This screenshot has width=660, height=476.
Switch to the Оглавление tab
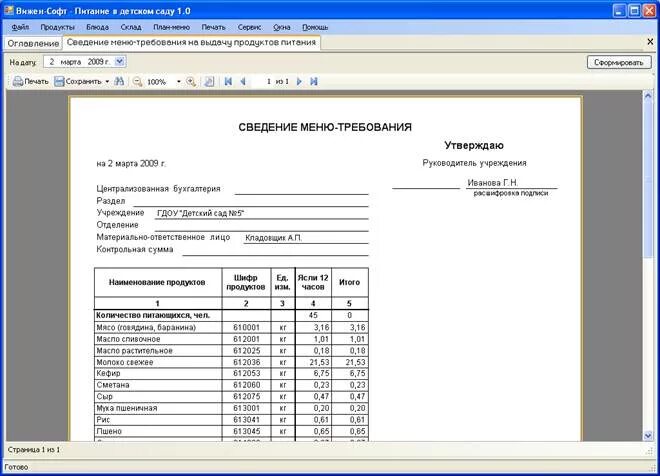point(33,43)
